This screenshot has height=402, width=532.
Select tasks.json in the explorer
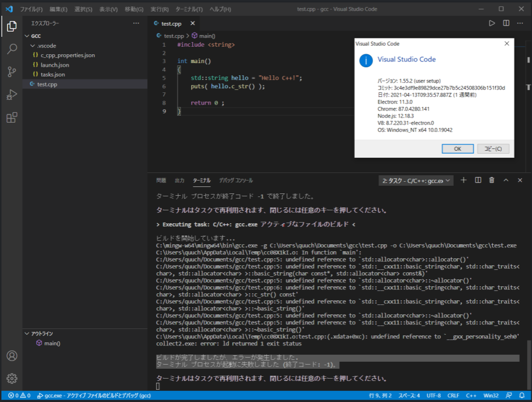(54, 74)
